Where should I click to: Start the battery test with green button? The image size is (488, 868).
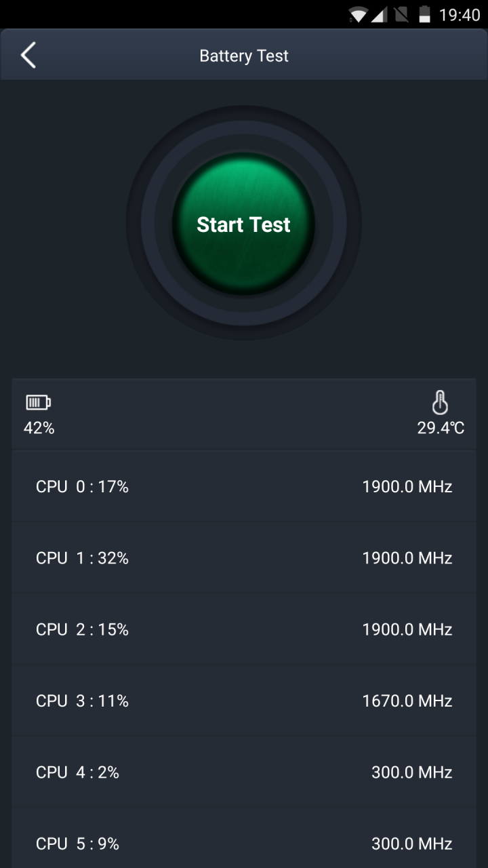pos(243,224)
